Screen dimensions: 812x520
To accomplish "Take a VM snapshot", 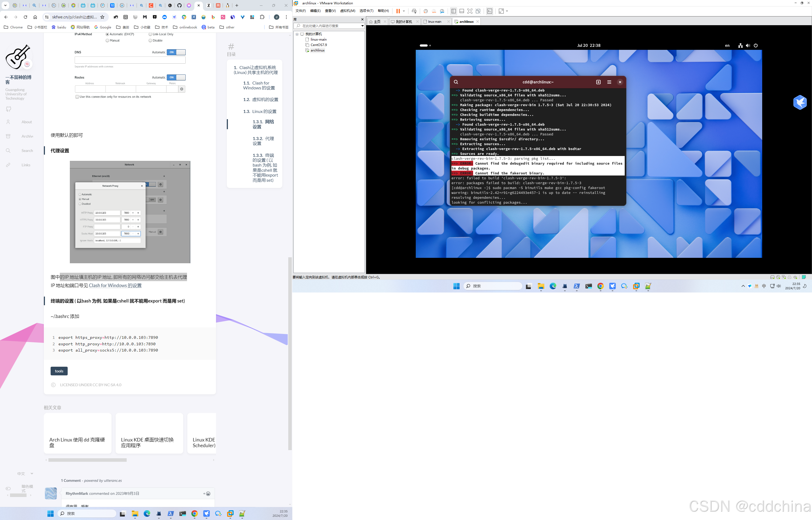I will tap(426, 11).
